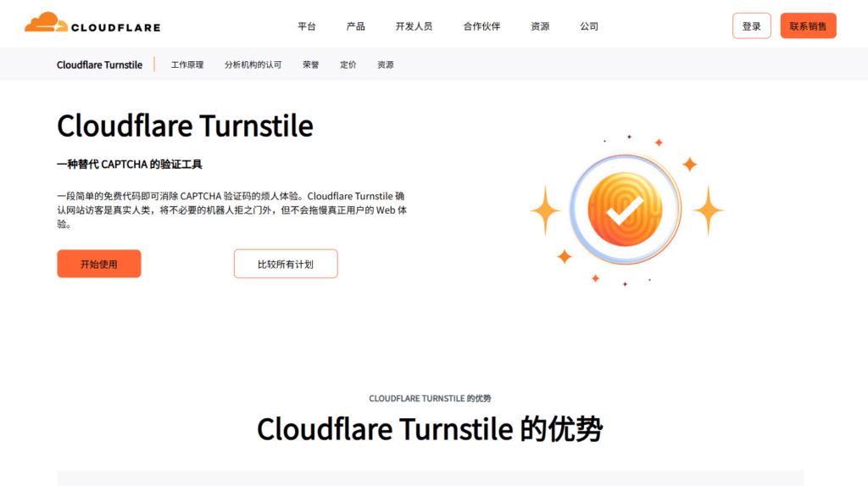Click 资源 in the Turnstile sub-navigation
This screenshot has height=486, width=868.
tap(385, 64)
